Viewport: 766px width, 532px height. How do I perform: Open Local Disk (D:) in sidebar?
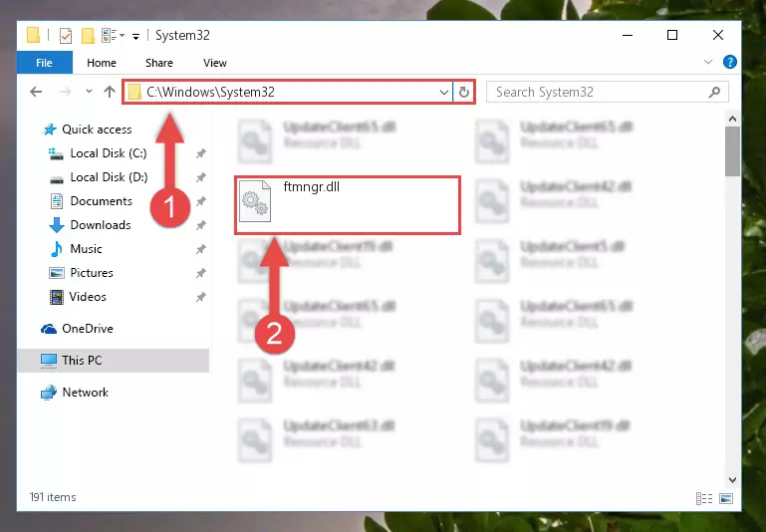pos(109,177)
